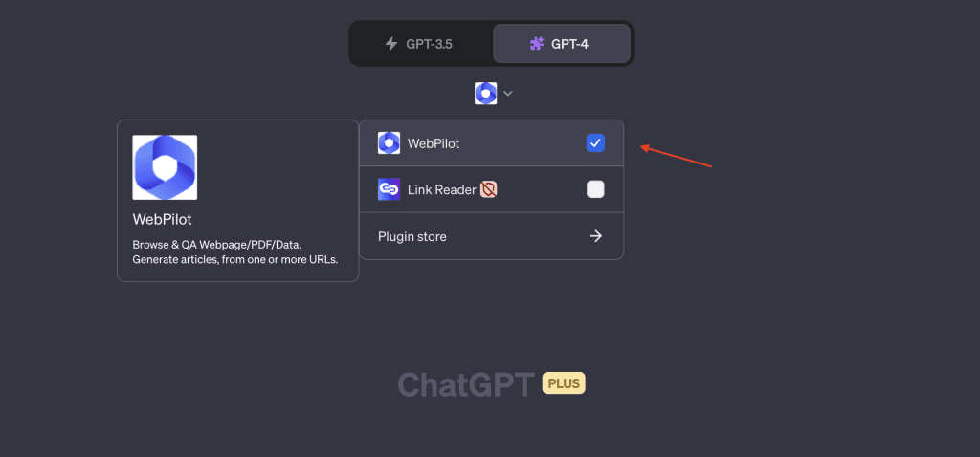
Task: Click the WebPilot title in the description card
Action: 162,220
